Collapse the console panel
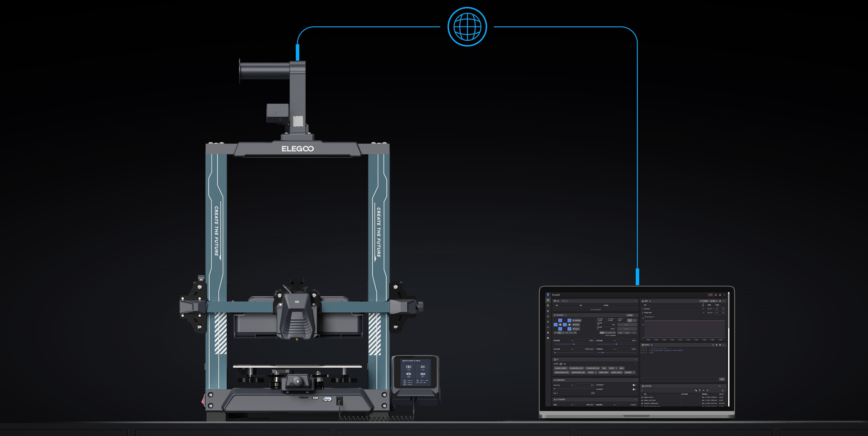 (x=724, y=345)
